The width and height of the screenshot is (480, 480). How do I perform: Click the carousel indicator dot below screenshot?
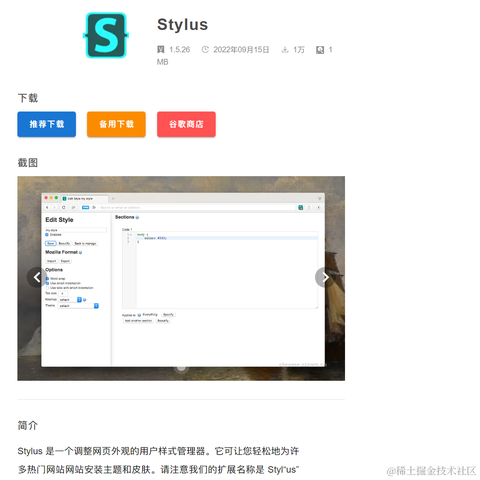pos(181,368)
